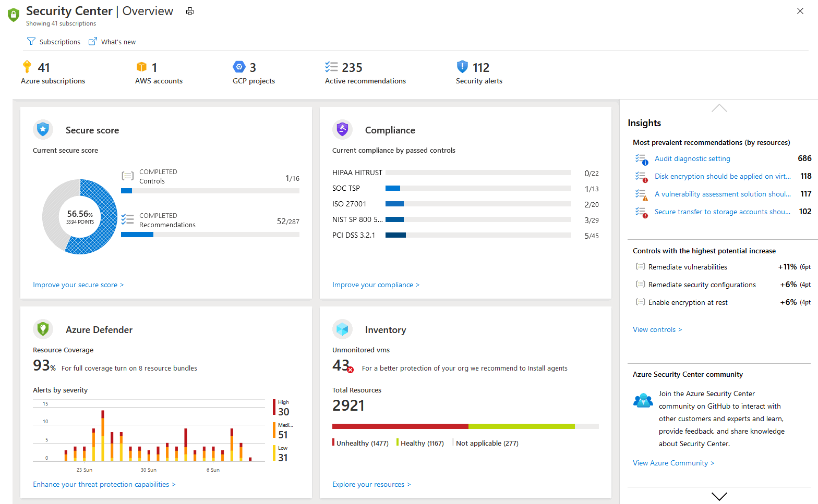Follow Explore your resources link
The height and width of the screenshot is (504, 818).
pyautogui.click(x=371, y=484)
